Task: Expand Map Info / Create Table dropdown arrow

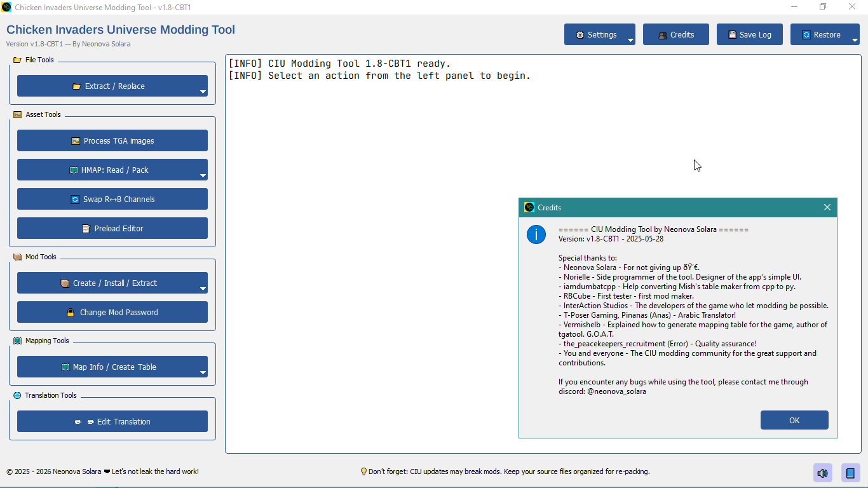Action: pos(203,372)
